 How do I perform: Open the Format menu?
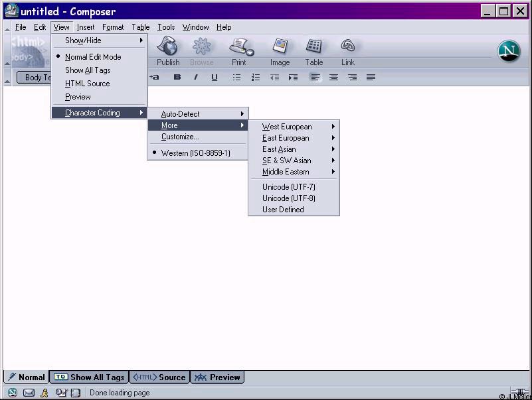coord(113,27)
